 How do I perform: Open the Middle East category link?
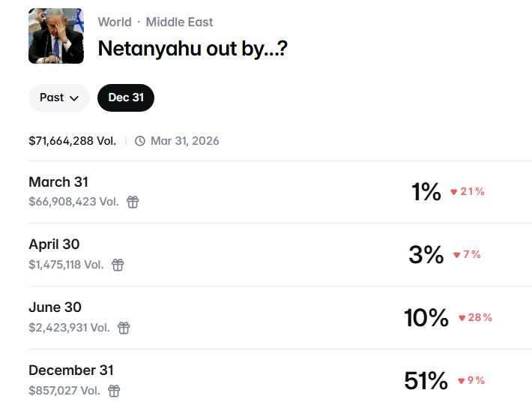click(x=179, y=22)
